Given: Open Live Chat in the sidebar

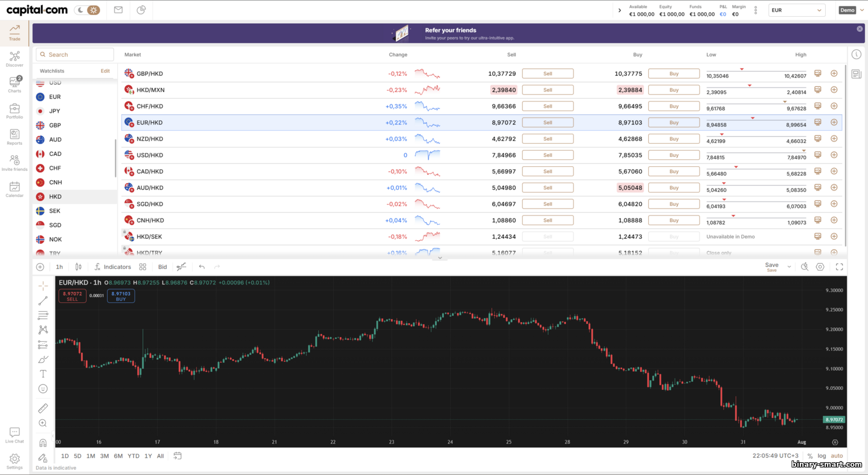Looking at the screenshot, I should point(14,435).
